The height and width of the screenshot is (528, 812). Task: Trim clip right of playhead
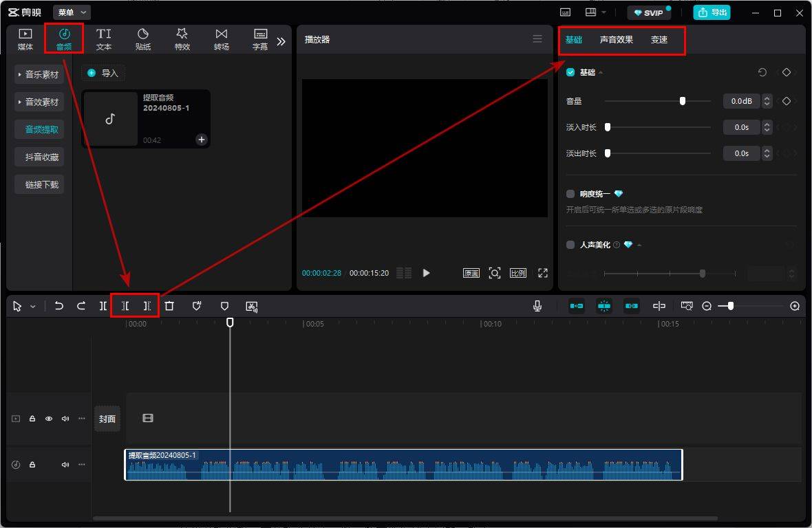point(147,306)
